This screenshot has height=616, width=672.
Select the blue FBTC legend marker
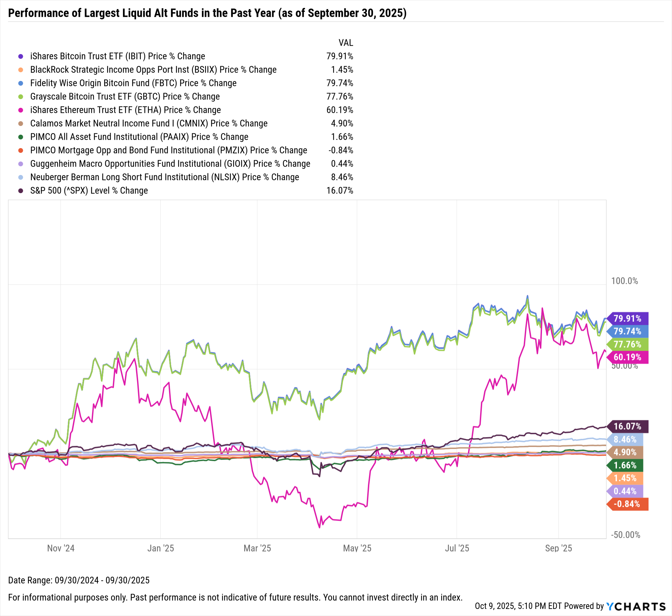tap(21, 83)
